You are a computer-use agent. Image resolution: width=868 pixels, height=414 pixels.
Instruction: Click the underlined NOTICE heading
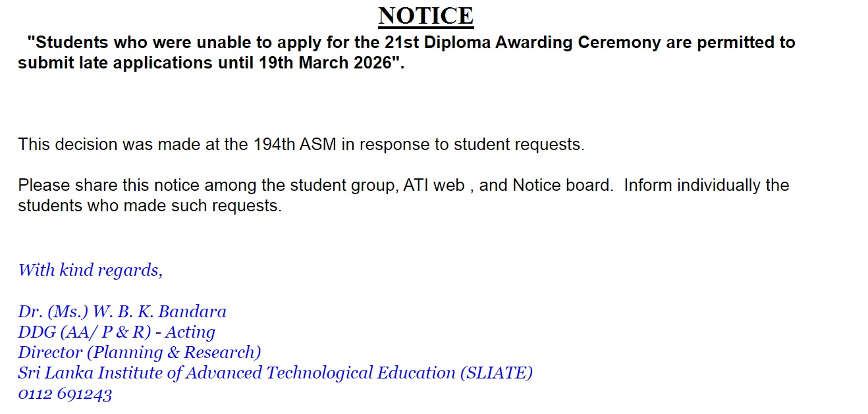(426, 16)
